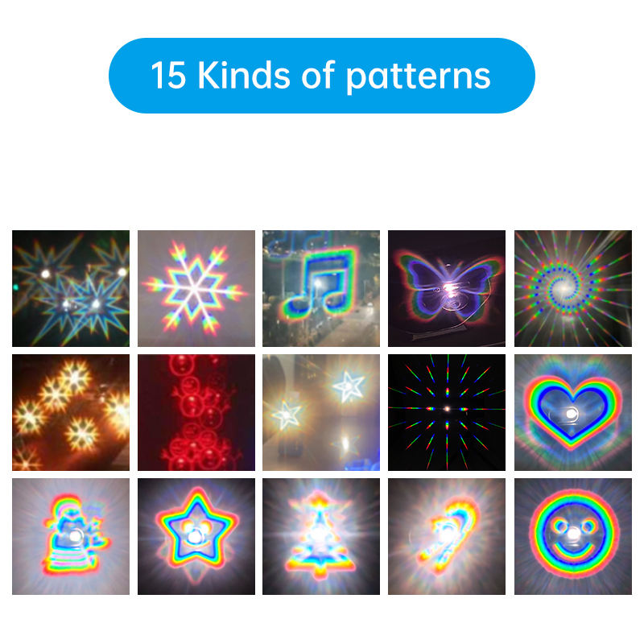Select the red snowman pattern image
The width and height of the screenshot is (644, 644).
tap(196, 412)
